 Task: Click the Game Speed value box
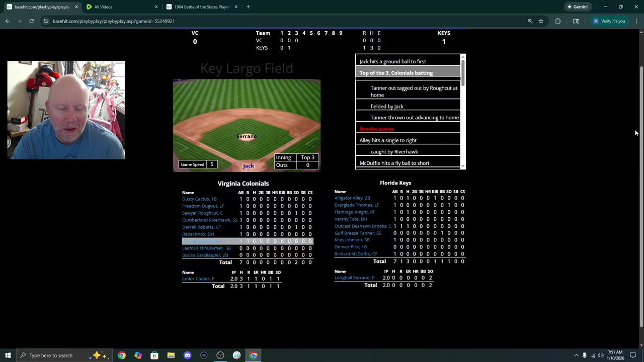tap(212, 164)
